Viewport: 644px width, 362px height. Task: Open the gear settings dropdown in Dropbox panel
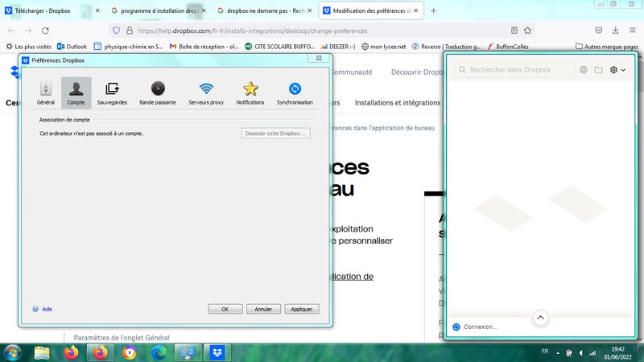pos(617,70)
